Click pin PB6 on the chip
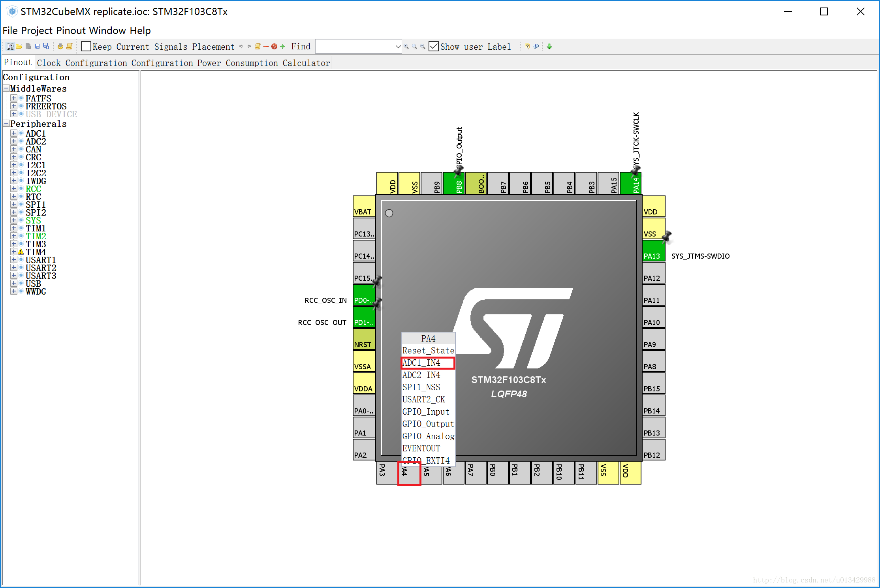 (x=520, y=183)
